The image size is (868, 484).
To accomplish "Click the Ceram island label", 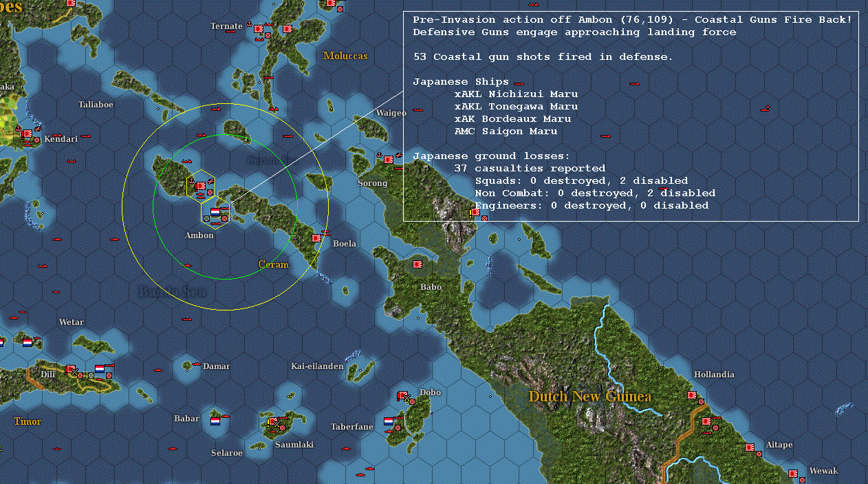I will [274, 264].
